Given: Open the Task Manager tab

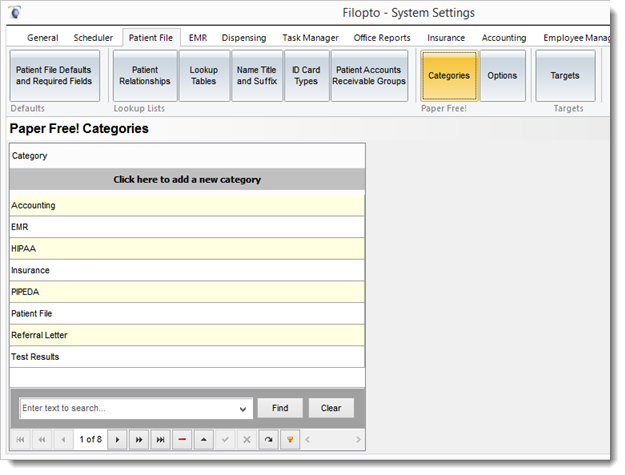Looking at the screenshot, I should click(311, 38).
